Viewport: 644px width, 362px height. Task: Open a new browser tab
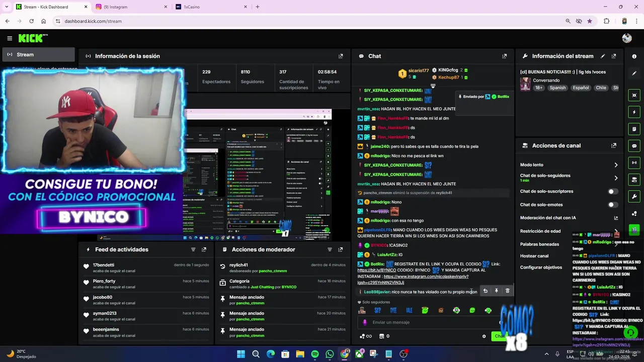(258, 7)
